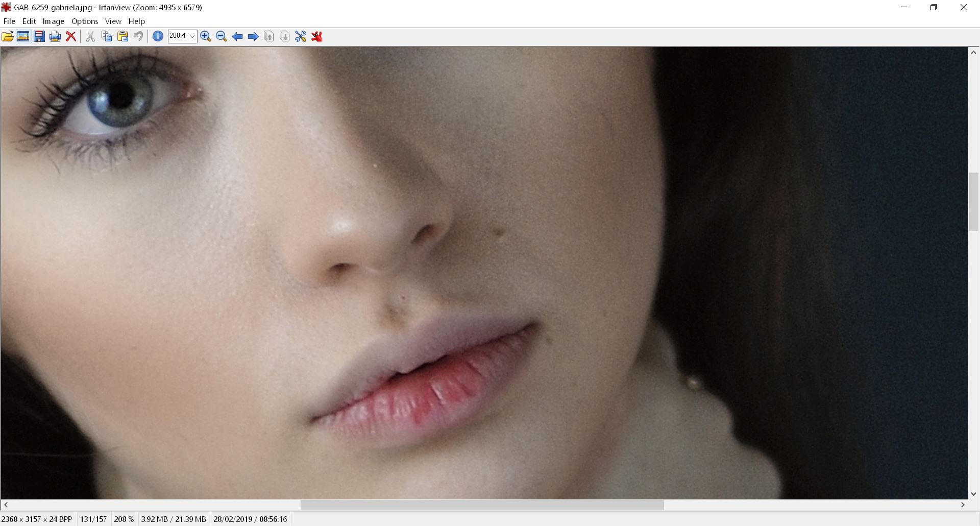Delete file using the red X icon
Screen dimensions: 980x526
click(x=71, y=36)
